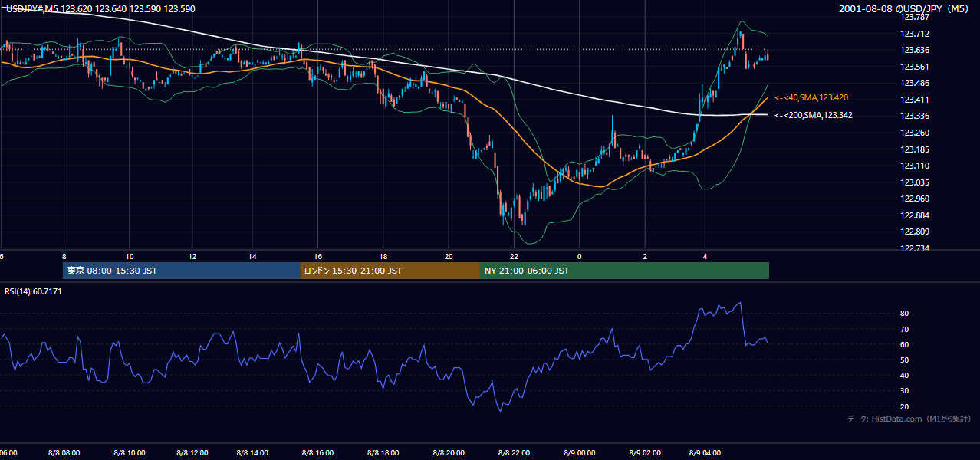Click price scale value 123.787
Viewport: 980px width, 460px height.
point(914,17)
